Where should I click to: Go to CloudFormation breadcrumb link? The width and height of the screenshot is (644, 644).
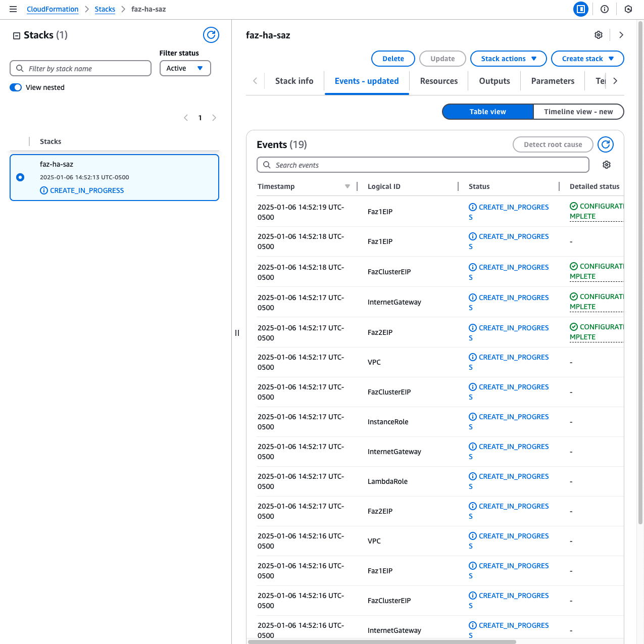[x=53, y=9]
